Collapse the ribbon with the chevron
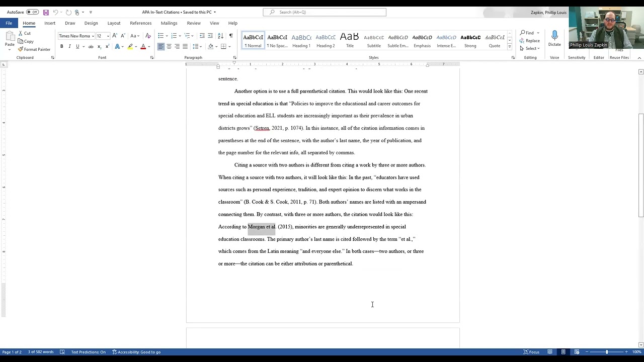Image resolution: width=644 pixels, height=362 pixels. (639, 58)
